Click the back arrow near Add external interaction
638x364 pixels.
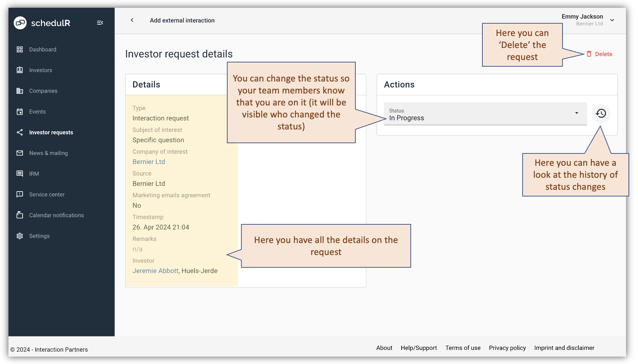[x=132, y=20]
